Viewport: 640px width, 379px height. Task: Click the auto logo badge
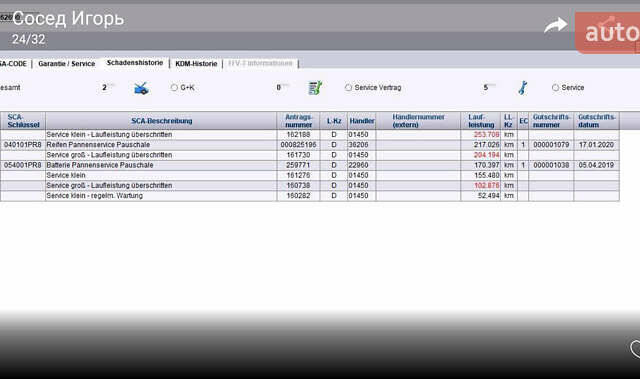click(607, 33)
